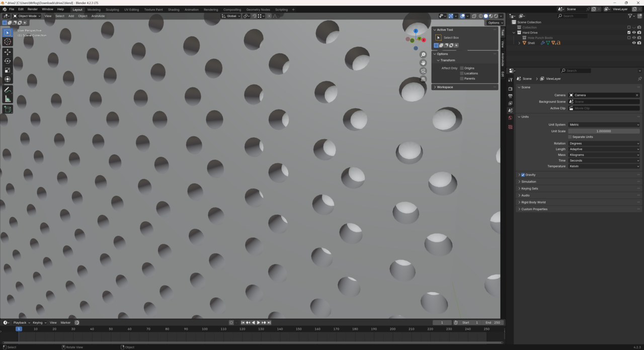Enable Affect Only Origins checkbox
This screenshot has width=644, height=350.
tap(462, 68)
